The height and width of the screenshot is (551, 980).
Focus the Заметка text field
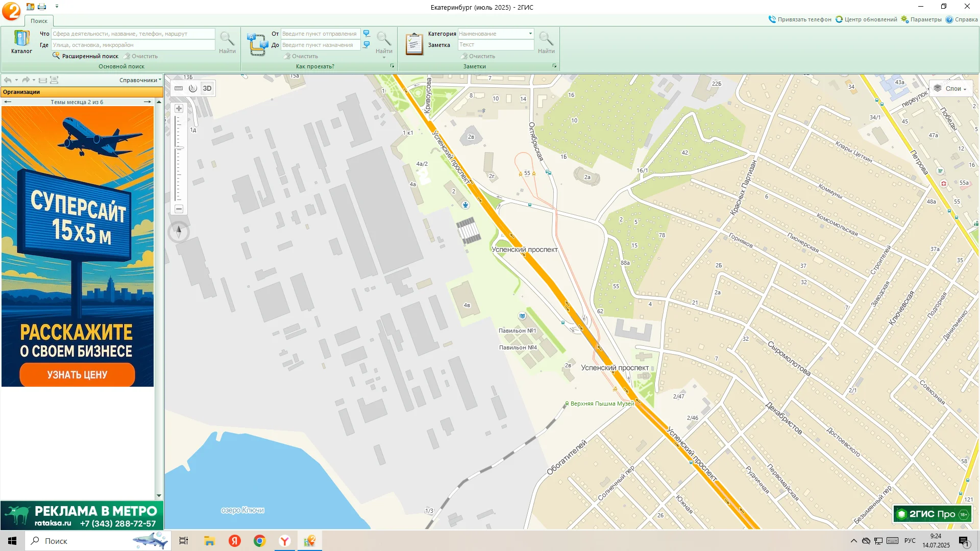click(496, 45)
